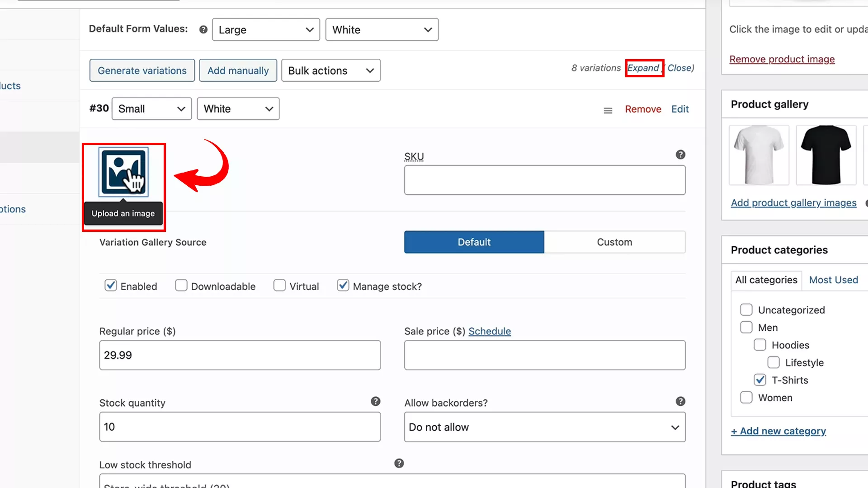
Task: Select the All categories tab
Action: coord(766,280)
